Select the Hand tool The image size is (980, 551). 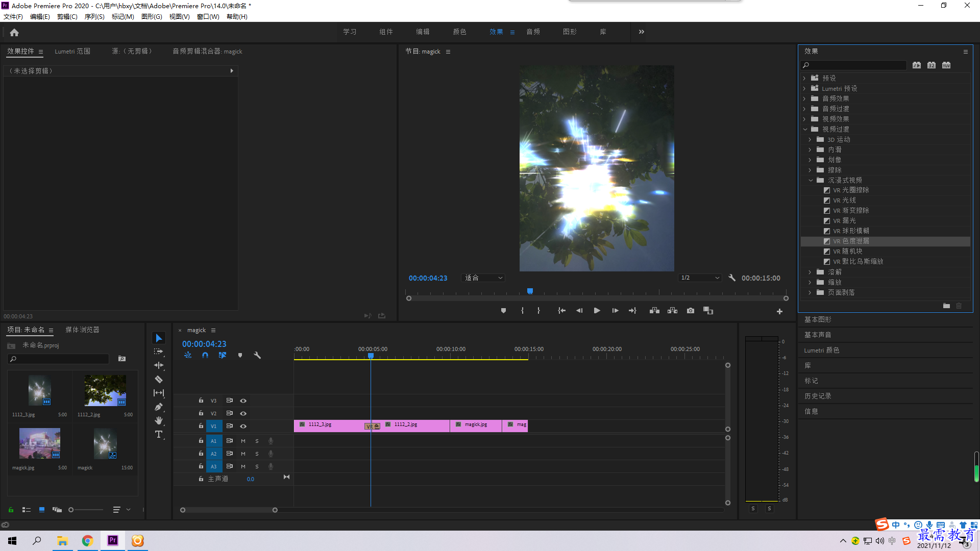(159, 420)
